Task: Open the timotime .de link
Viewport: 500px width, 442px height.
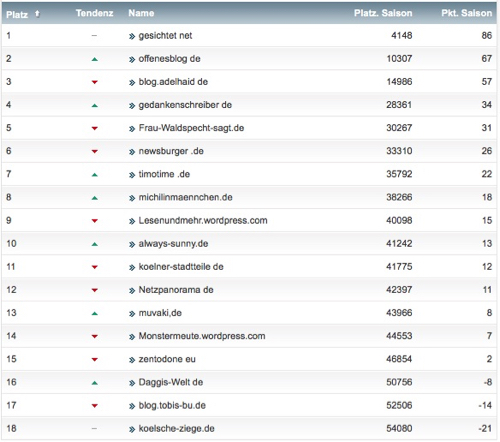Action: (x=164, y=174)
